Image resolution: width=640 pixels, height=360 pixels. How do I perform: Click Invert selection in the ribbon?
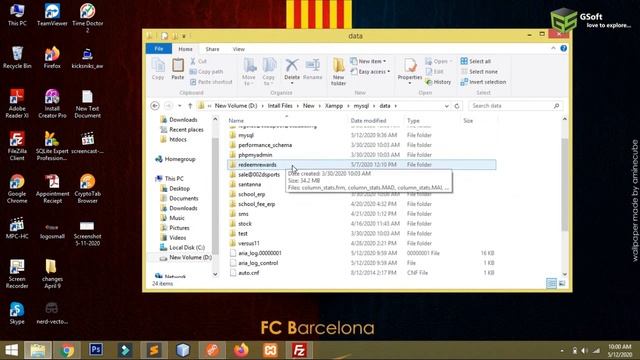pos(483,82)
